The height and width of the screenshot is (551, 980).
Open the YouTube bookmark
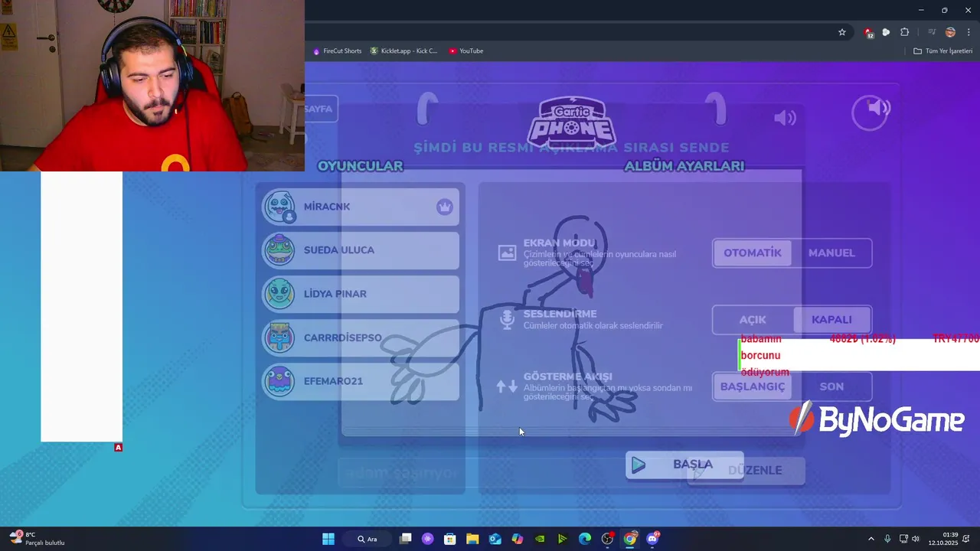click(x=465, y=51)
